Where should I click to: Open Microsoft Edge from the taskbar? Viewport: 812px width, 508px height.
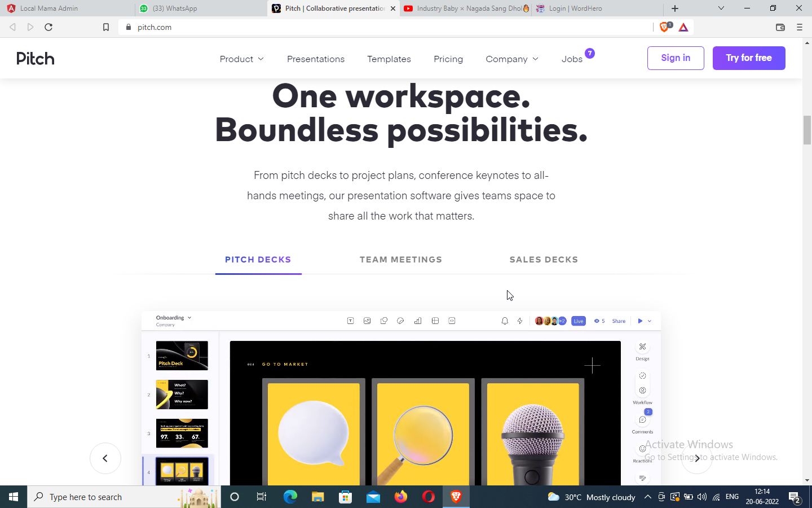tap(290, 497)
